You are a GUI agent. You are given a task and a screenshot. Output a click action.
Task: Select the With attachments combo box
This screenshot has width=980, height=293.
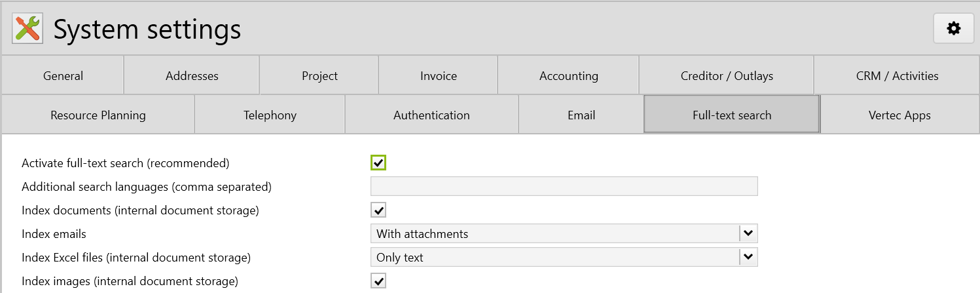click(x=554, y=233)
